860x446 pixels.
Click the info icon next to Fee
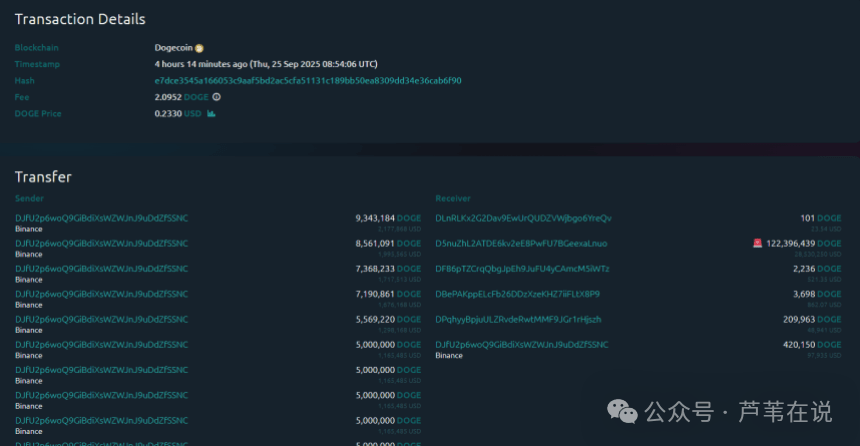tap(216, 97)
